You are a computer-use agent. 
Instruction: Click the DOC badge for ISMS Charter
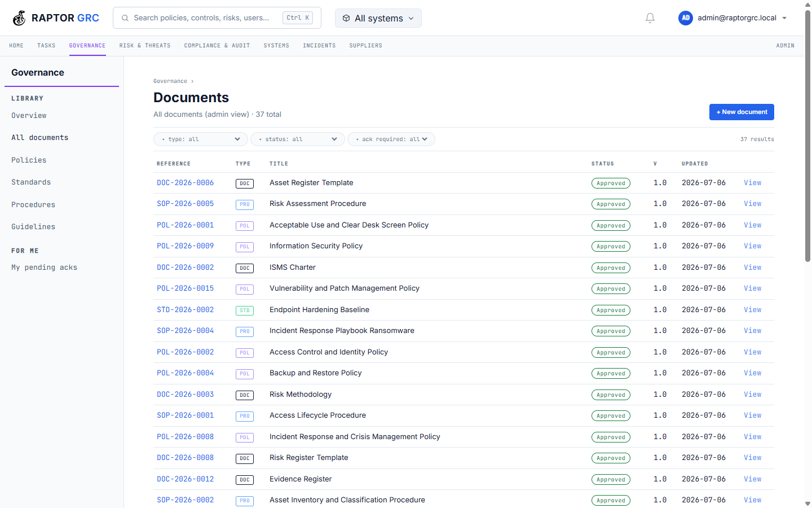coord(245,268)
